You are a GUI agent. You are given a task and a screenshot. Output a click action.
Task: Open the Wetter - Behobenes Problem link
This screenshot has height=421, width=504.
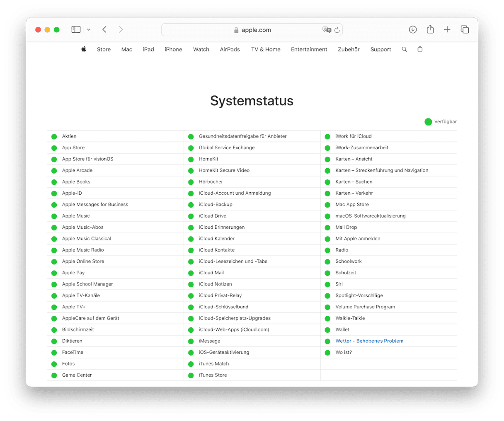tap(369, 341)
